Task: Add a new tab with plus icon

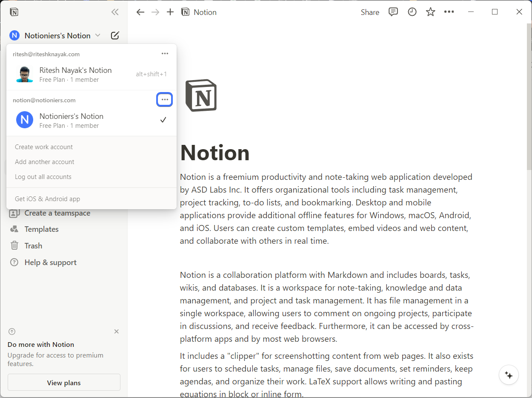Action: point(170,12)
